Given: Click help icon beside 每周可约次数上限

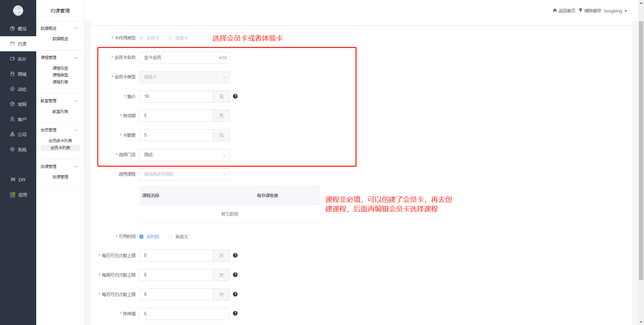Looking at the screenshot, I should click(x=235, y=275).
